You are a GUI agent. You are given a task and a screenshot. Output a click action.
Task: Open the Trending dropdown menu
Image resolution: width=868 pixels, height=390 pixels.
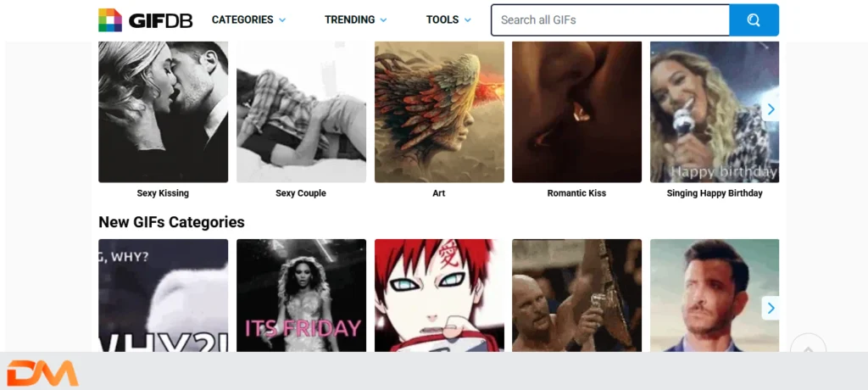pyautogui.click(x=355, y=19)
